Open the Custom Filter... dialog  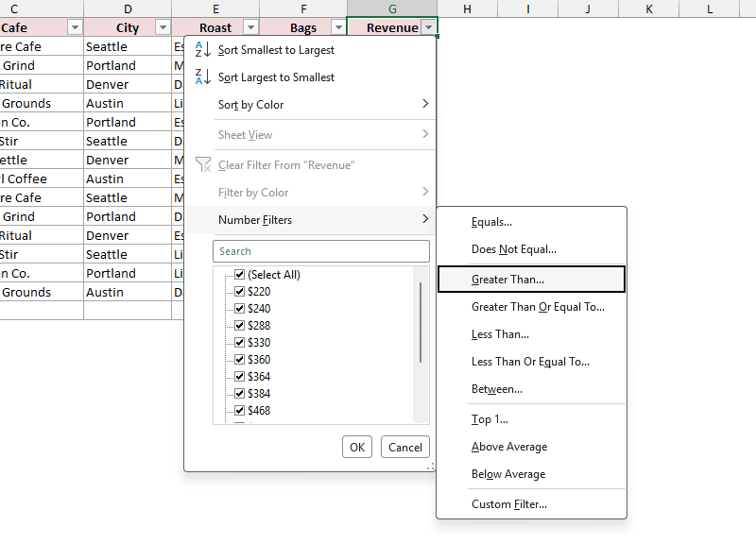(x=531, y=504)
